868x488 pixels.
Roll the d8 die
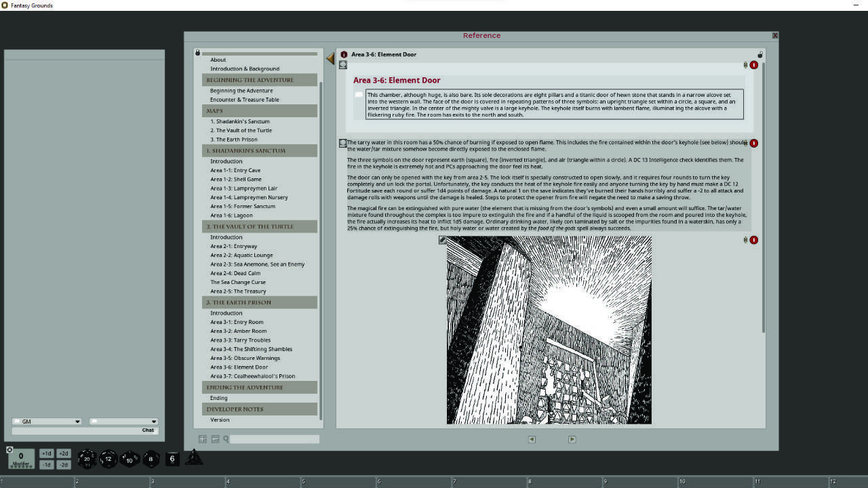(x=151, y=459)
